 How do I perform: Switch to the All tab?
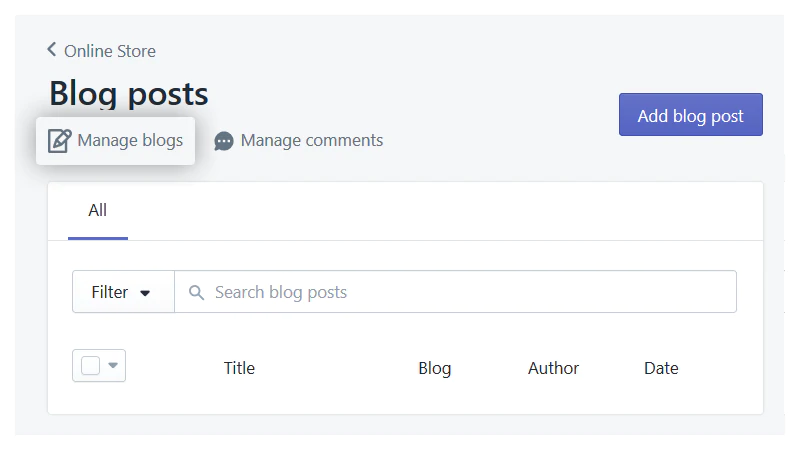tap(97, 210)
